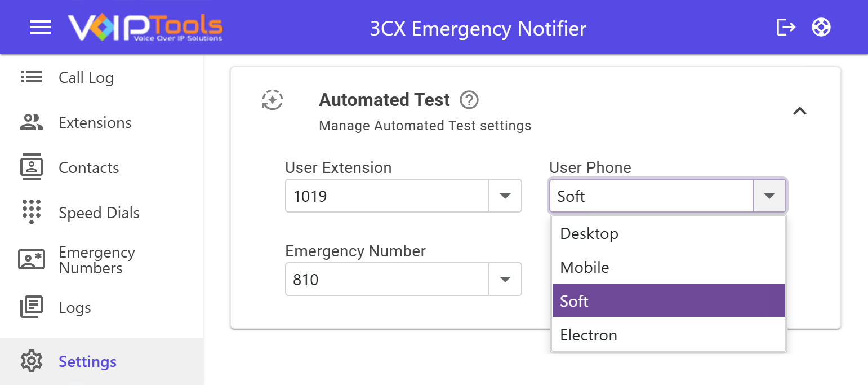This screenshot has height=385, width=868.
Task: Click the Speed Dials dialpad icon
Action: pos(32,212)
